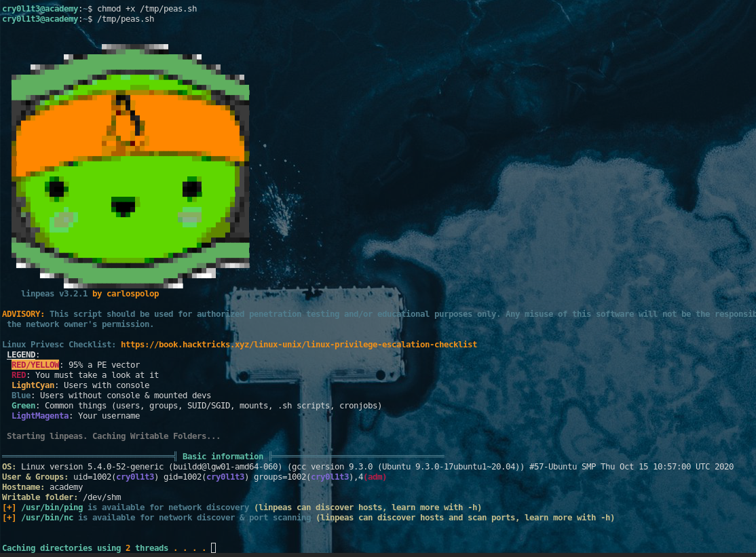
Task: Click the "Your username" legend description
Action: (x=109, y=415)
